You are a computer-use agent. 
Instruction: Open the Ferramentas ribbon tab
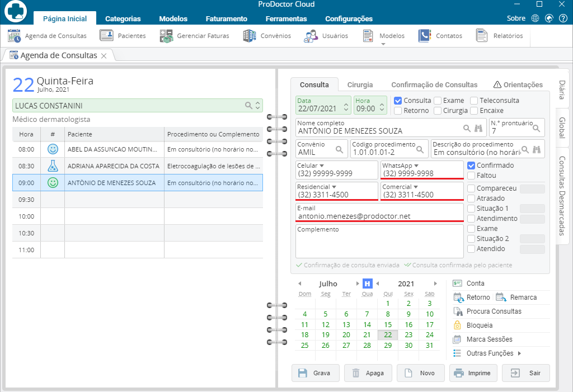pos(286,18)
